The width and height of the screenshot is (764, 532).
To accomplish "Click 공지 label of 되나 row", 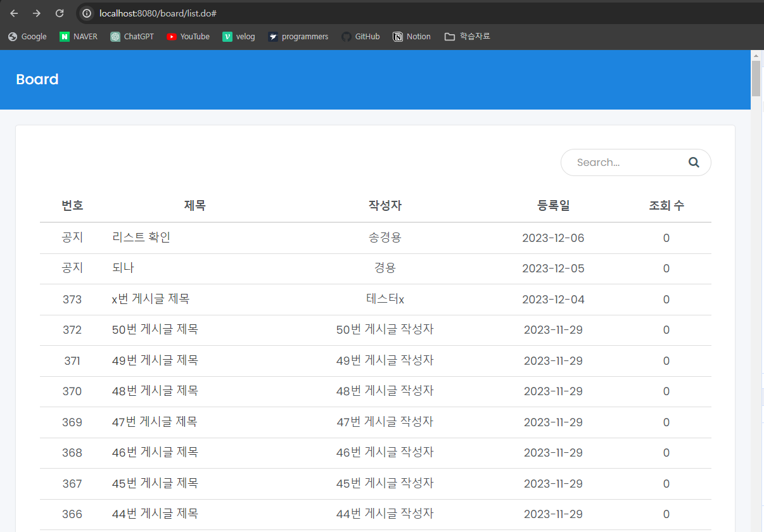I will tap(72, 269).
